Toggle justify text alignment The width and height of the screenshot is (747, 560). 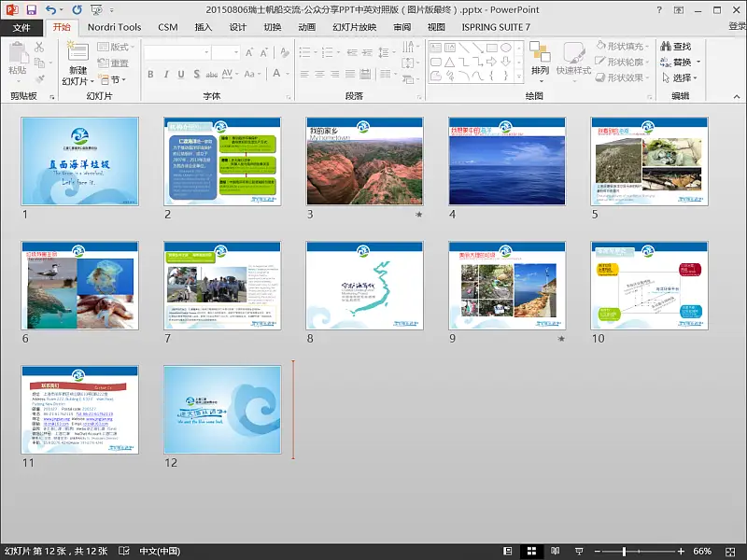coord(350,74)
